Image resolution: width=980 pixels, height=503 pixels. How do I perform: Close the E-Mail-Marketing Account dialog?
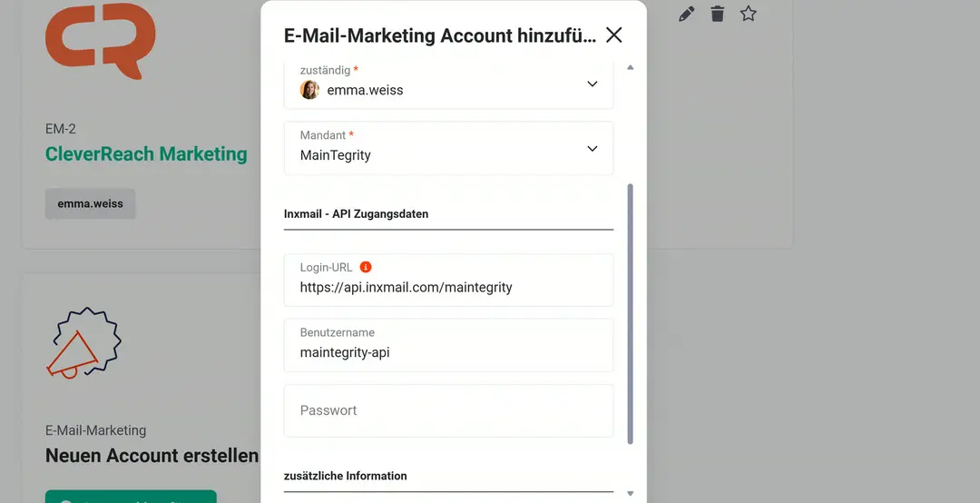pyautogui.click(x=613, y=35)
